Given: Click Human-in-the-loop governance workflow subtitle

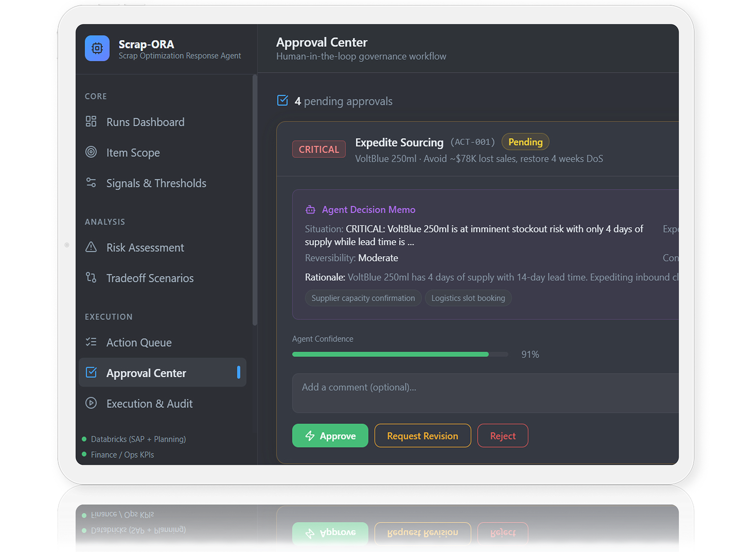Looking at the screenshot, I should tap(361, 56).
